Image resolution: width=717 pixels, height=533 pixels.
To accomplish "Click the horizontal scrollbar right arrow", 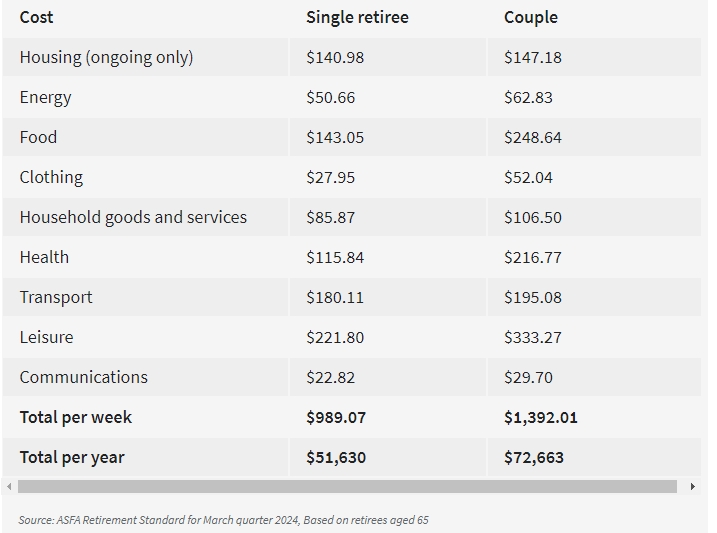I will pyautogui.click(x=693, y=487).
